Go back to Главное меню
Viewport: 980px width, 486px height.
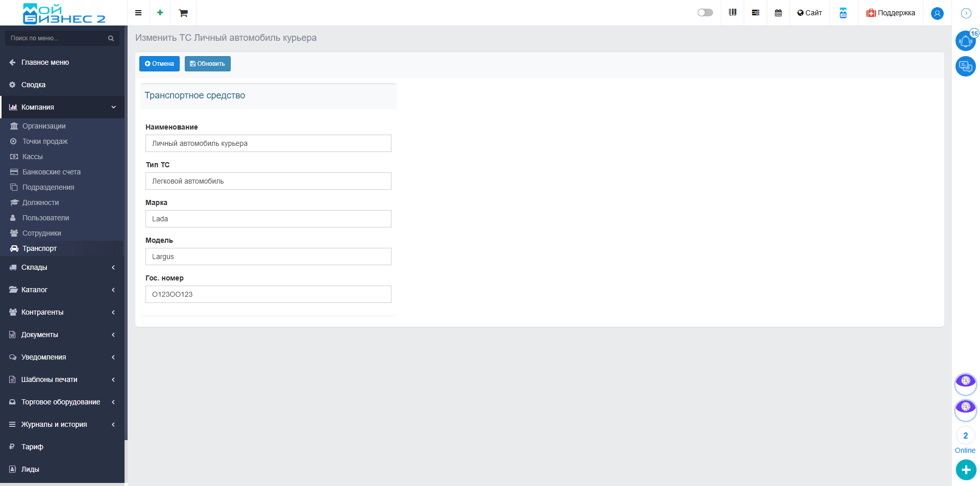[x=62, y=62]
